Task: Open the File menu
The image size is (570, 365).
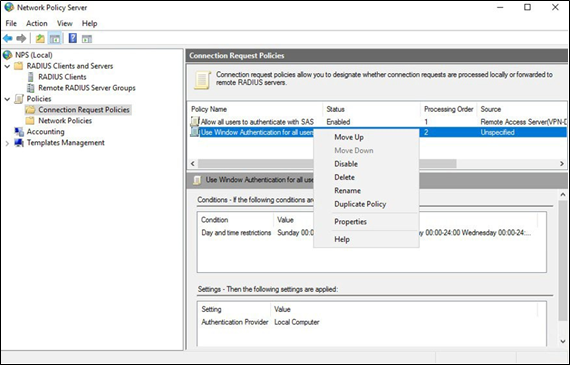Action: coord(11,23)
